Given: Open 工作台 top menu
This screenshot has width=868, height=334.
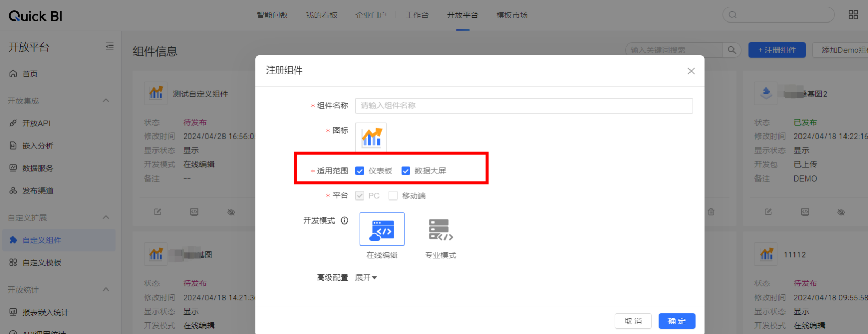Looking at the screenshot, I should (417, 15).
